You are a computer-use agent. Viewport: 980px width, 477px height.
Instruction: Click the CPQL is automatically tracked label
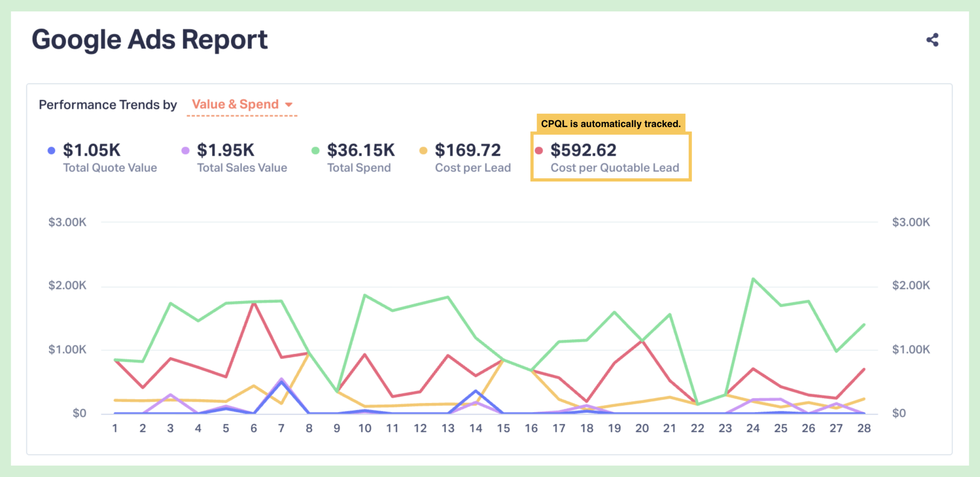coord(611,124)
